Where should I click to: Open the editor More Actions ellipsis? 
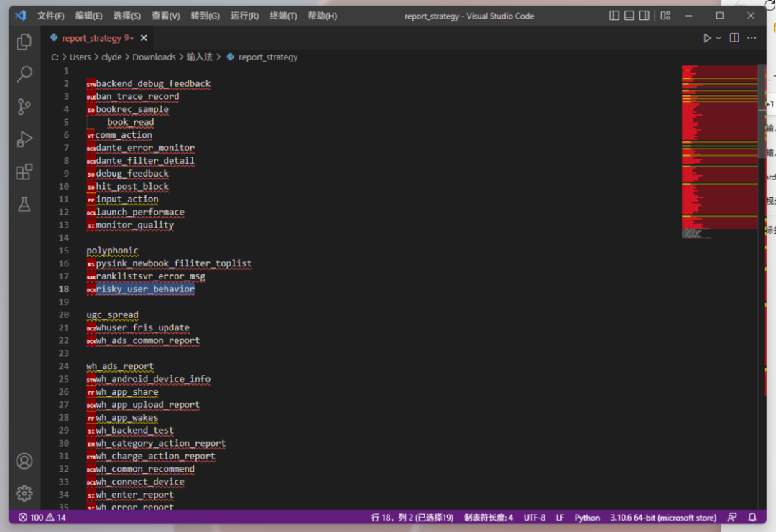point(752,38)
